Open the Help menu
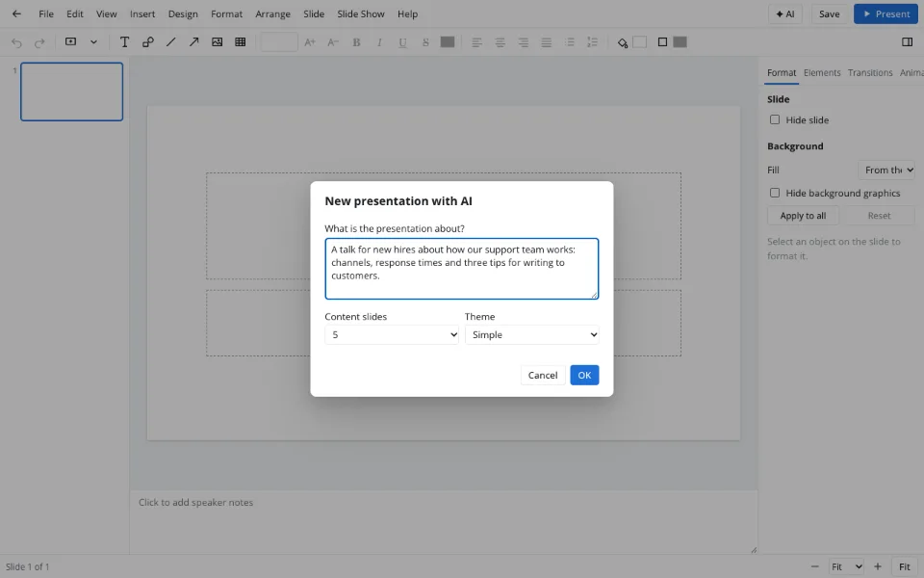 click(x=407, y=13)
